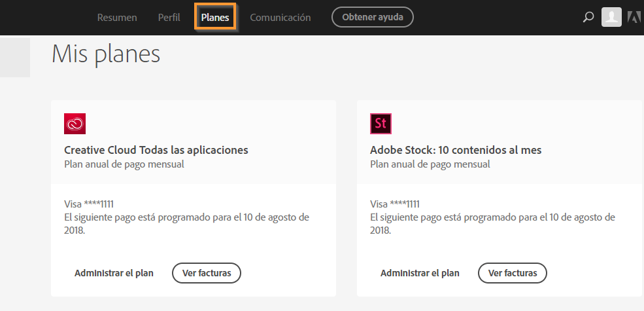Go to the Resumen tab
The height and width of the screenshot is (311, 644).
coord(117,18)
